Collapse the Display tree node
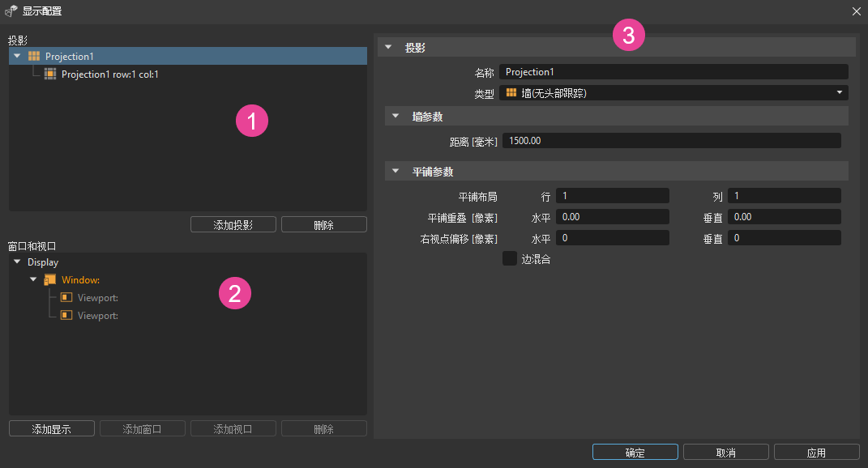 click(x=16, y=262)
